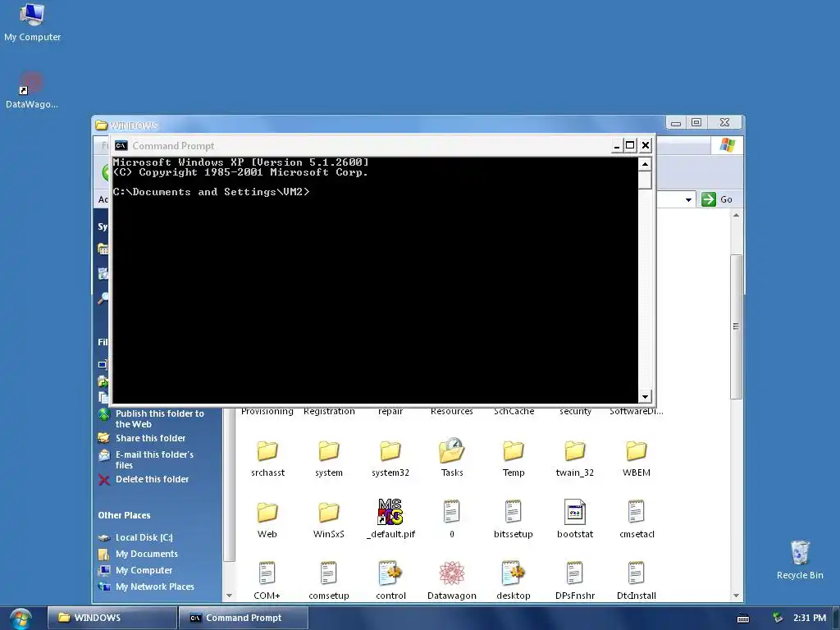Screen dimensions: 840x630
Task: Select the file named 0
Action: coord(452,518)
